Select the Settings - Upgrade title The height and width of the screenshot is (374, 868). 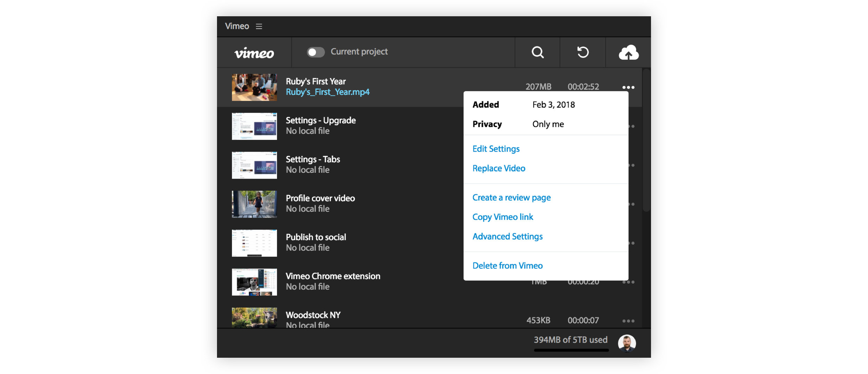click(x=320, y=120)
